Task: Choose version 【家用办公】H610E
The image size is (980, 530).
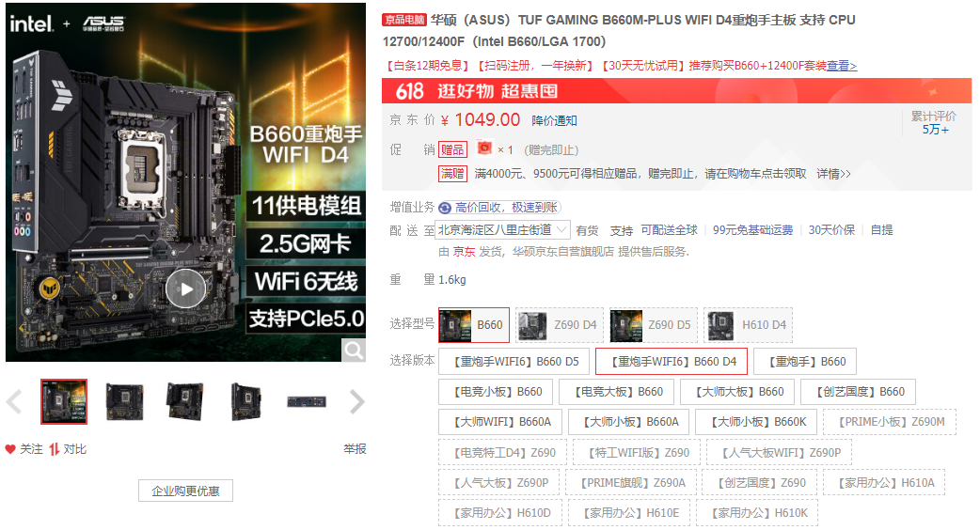Action: [x=629, y=513]
